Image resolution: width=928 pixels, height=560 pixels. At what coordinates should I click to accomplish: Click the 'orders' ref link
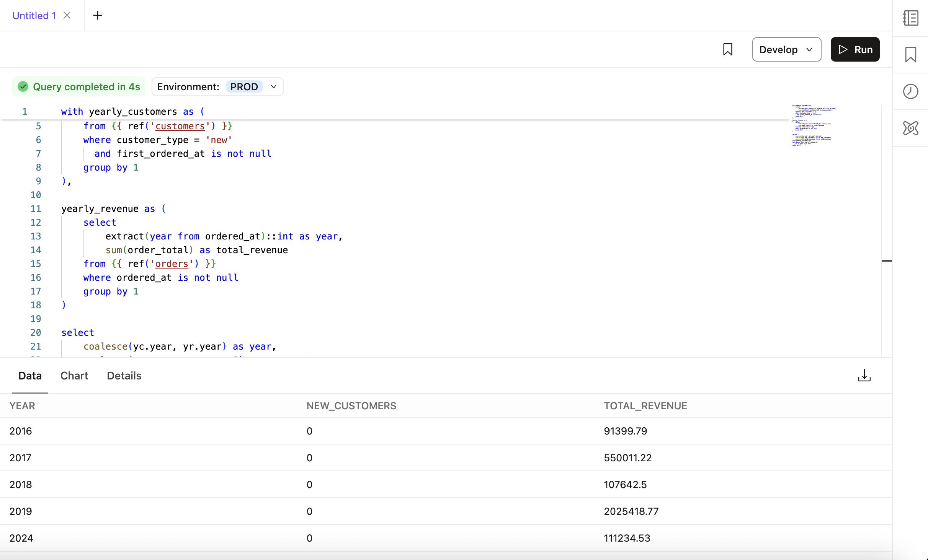coord(172,264)
